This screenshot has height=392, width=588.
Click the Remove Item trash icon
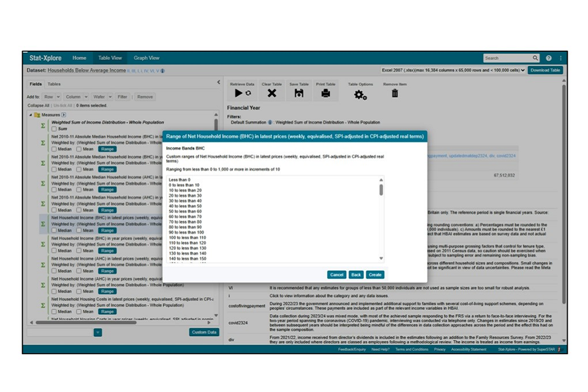[394, 93]
